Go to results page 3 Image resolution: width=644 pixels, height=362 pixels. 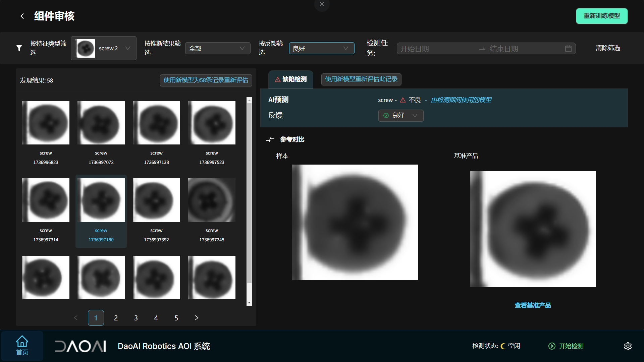pos(136,318)
